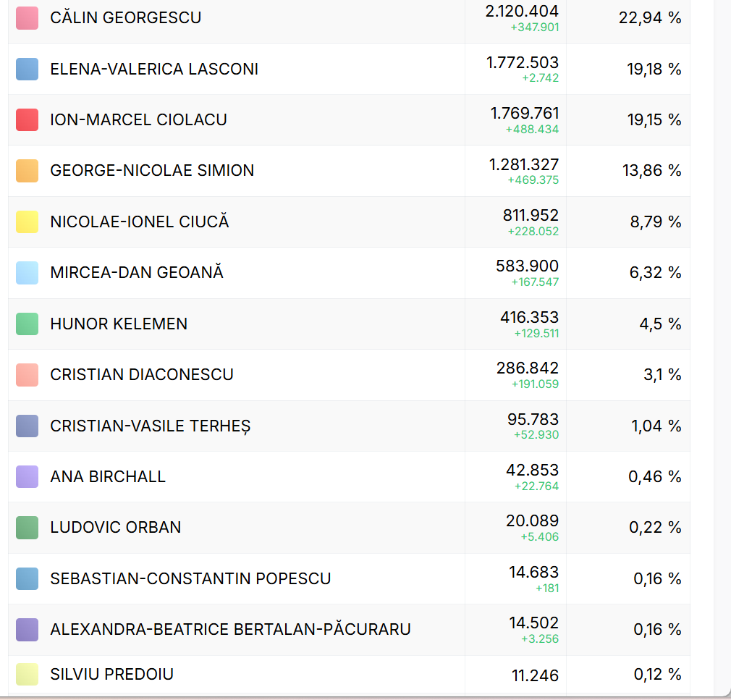Select the red swatch for Ion-Marcel Ciolacu
731x700 pixels.
point(27,119)
